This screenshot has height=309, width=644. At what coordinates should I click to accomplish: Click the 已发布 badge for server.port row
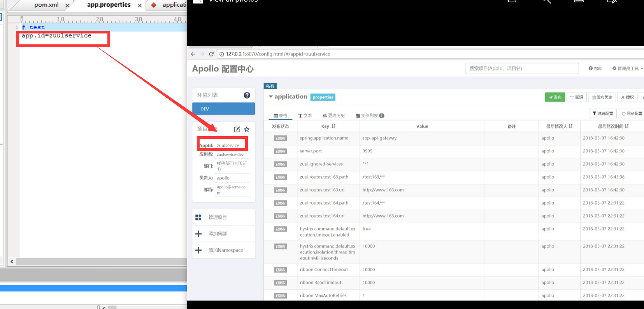click(x=280, y=151)
